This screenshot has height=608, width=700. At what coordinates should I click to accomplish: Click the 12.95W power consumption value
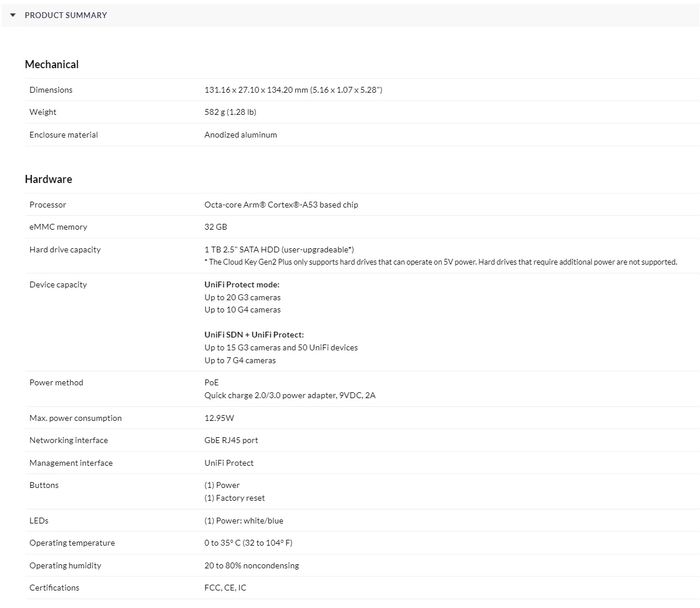click(x=219, y=418)
